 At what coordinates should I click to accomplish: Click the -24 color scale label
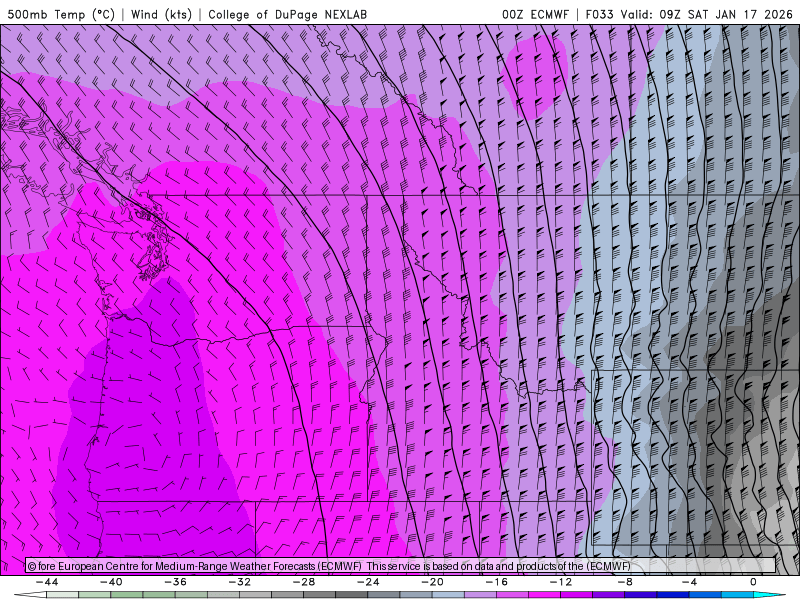coord(368,582)
